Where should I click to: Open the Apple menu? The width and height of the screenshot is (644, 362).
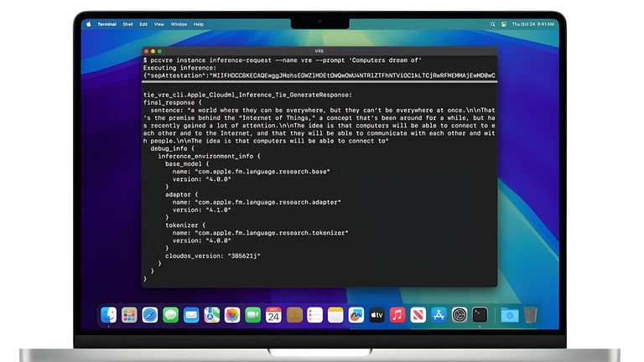click(89, 24)
